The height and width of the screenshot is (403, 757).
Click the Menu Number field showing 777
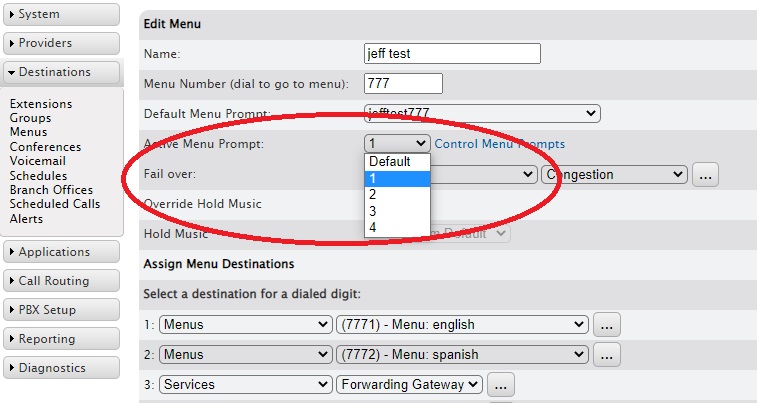tap(403, 83)
